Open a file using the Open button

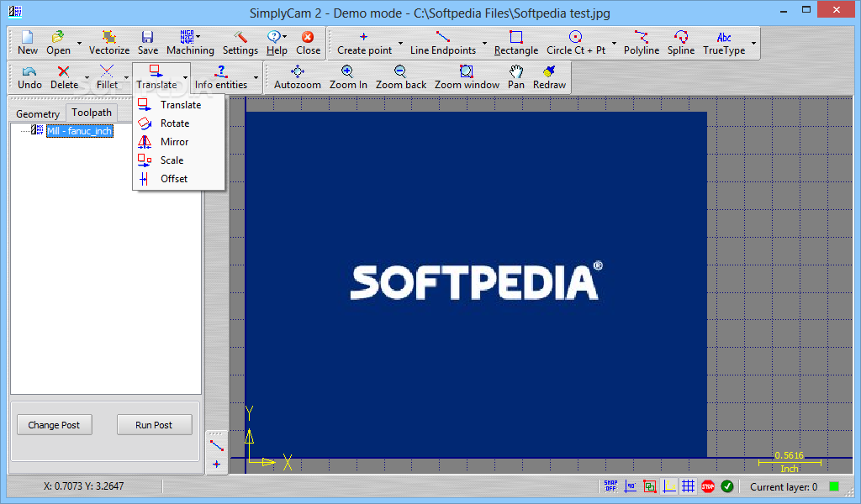click(x=58, y=43)
